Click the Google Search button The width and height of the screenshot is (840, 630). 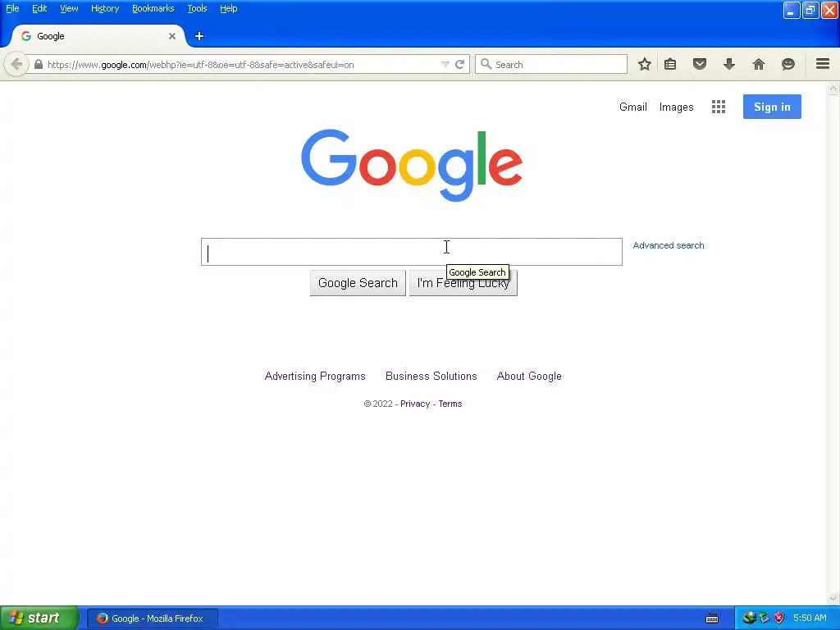coord(358,283)
